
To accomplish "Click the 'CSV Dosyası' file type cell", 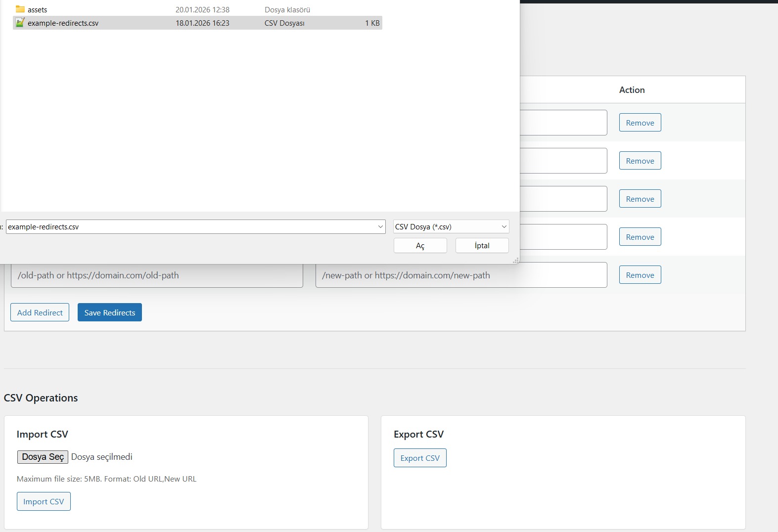I will (284, 23).
